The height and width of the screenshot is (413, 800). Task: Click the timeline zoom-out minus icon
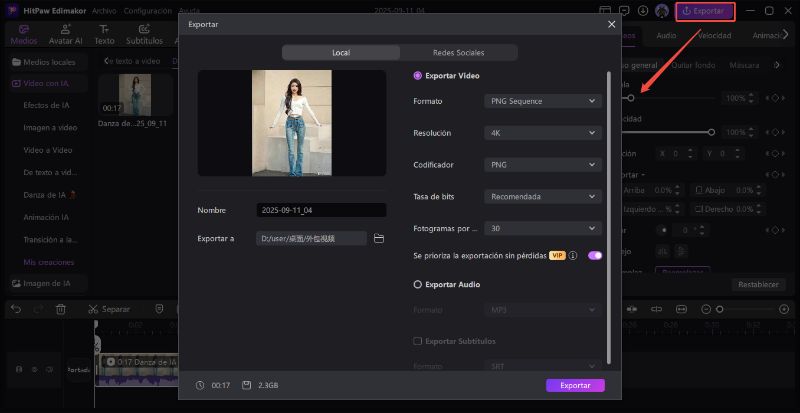click(x=706, y=309)
